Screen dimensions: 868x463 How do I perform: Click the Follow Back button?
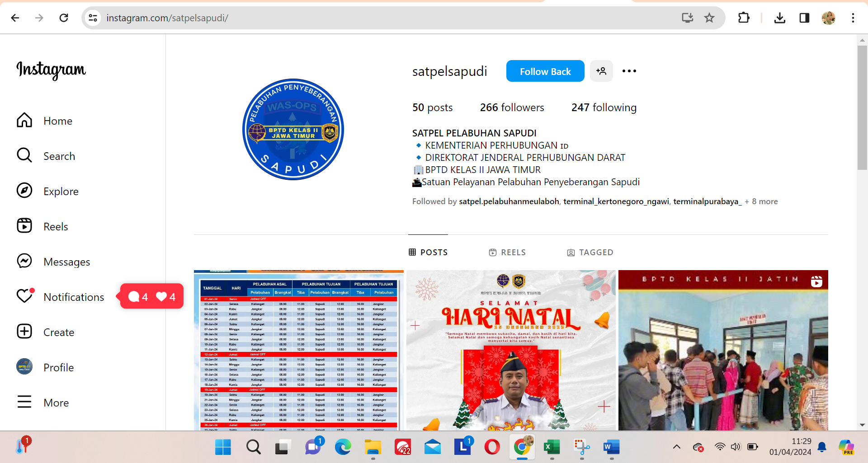click(545, 71)
